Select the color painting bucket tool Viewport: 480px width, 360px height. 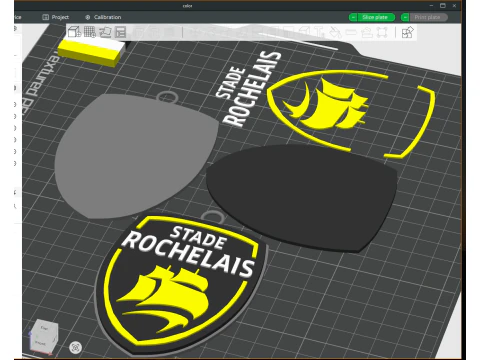(335, 32)
